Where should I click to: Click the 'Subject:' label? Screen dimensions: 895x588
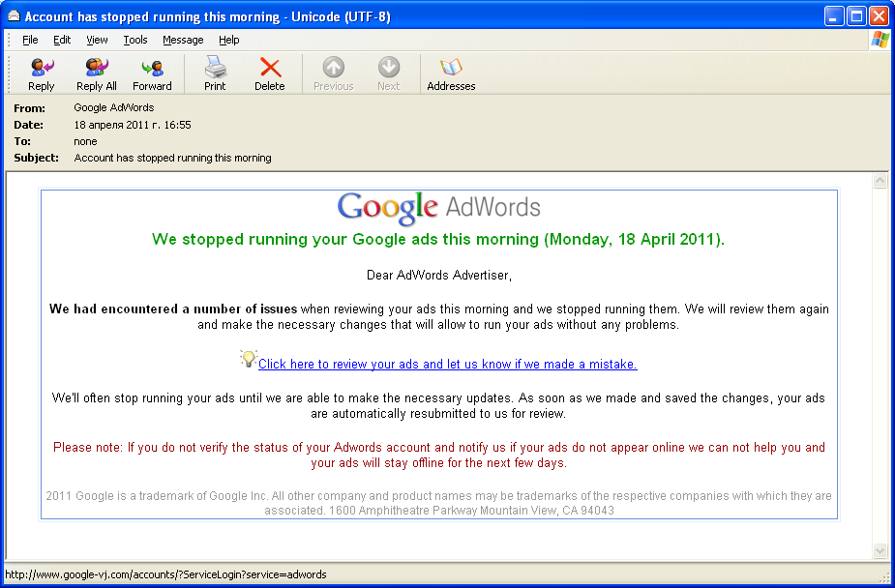(36, 158)
